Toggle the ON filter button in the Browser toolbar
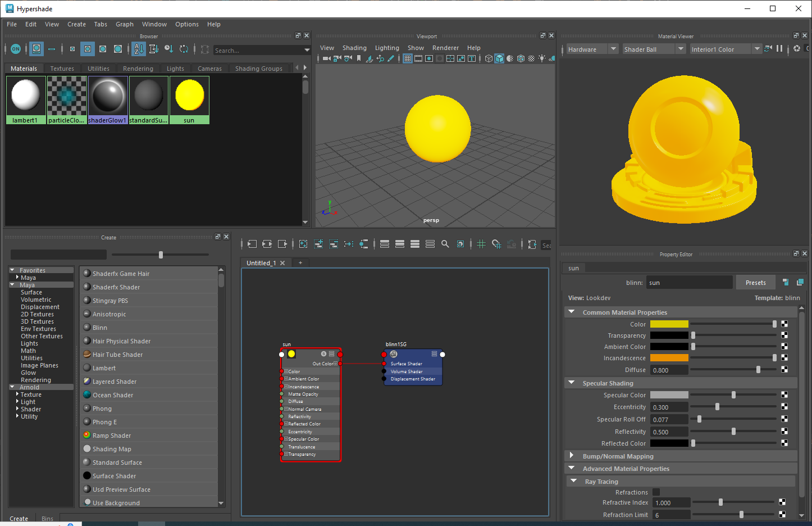This screenshot has width=812, height=526. coord(15,49)
